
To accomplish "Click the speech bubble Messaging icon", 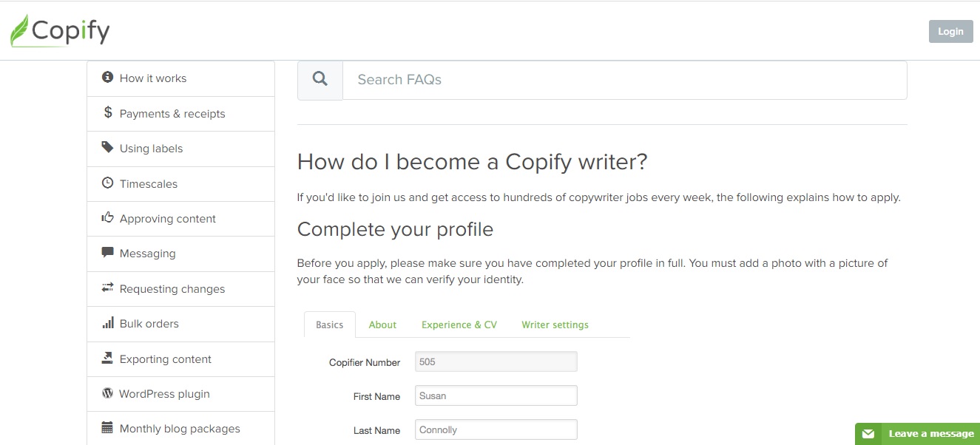I will click(x=108, y=253).
